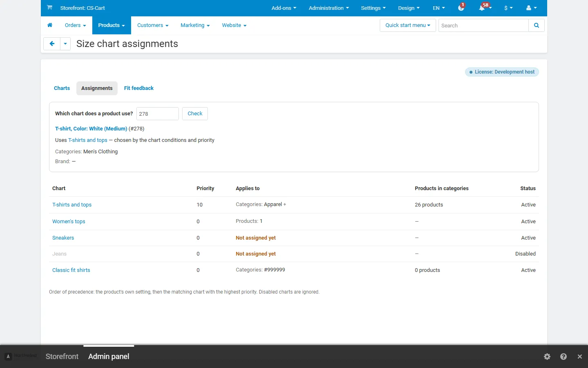Switch to the Fit feedback tab
This screenshot has height=368, width=588.
pyautogui.click(x=139, y=88)
